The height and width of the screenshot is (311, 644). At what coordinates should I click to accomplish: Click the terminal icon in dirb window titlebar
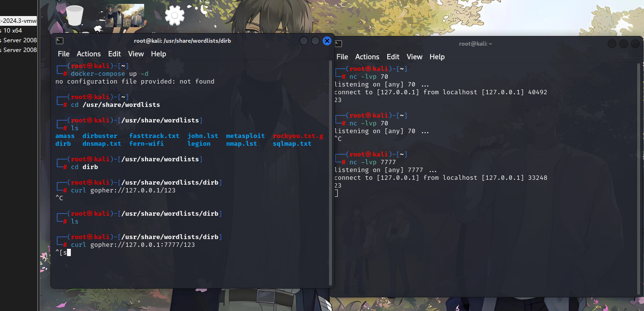click(x=59, y=41)
